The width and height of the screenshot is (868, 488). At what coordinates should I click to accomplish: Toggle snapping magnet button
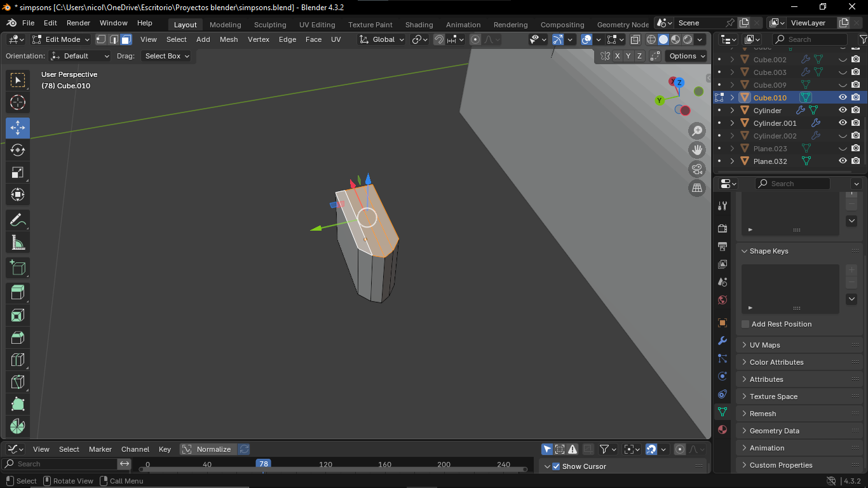tap(439, 39)
